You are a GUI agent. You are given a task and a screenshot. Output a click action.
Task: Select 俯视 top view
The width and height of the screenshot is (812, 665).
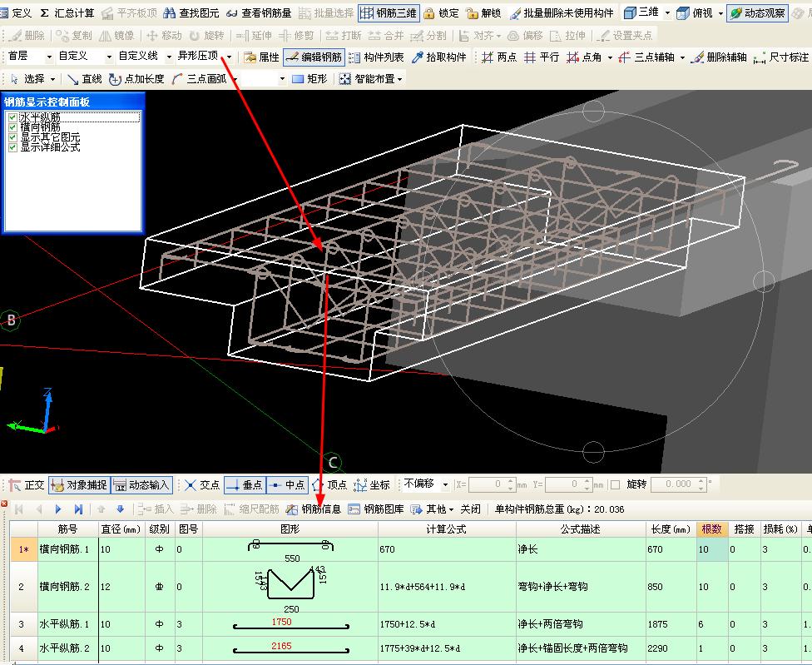click(695, 13)
